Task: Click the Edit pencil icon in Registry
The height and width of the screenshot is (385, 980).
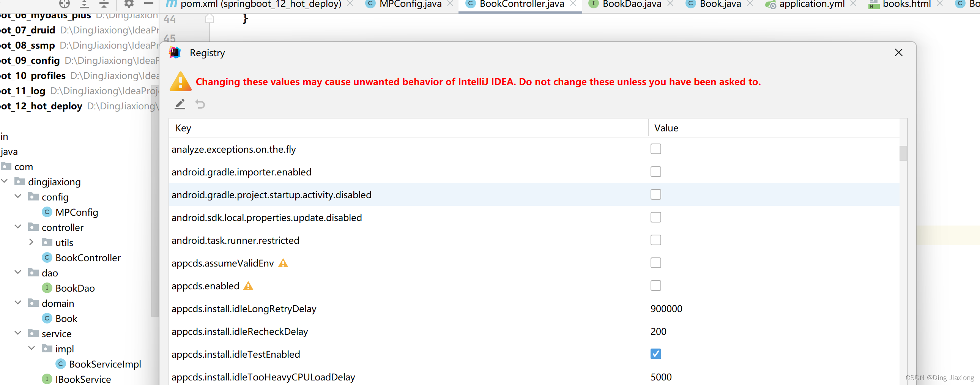Action: coord(180,104)
